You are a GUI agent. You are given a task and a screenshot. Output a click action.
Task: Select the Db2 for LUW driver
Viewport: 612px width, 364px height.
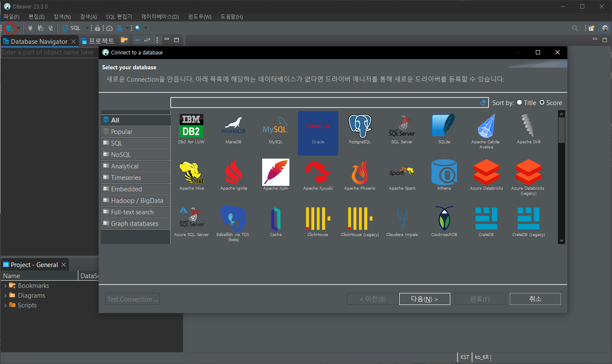click(192, 129)
